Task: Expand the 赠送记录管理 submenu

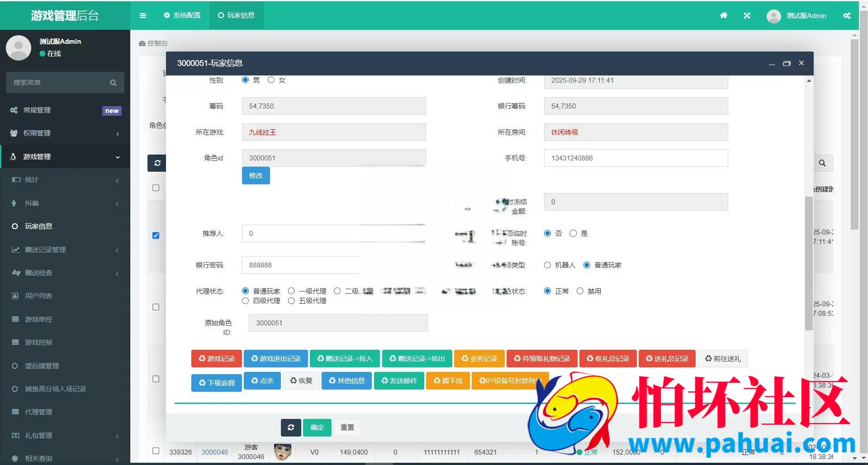Action: (65, 250)
